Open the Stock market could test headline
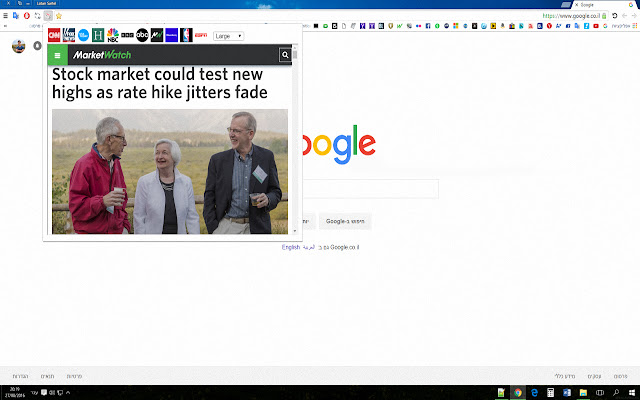 pos(160,83)
